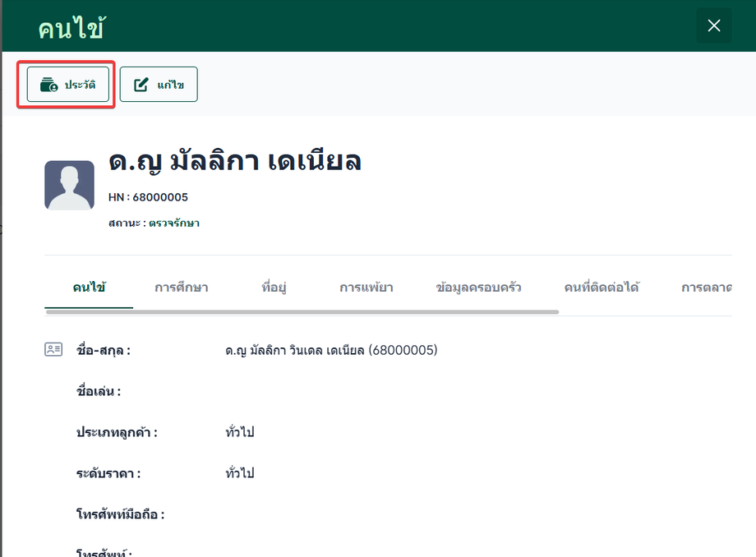Click the ชื่อ-สกุล label
Image resolution: width=756 pixels, height=557 pixels.
tap(104, 350)
